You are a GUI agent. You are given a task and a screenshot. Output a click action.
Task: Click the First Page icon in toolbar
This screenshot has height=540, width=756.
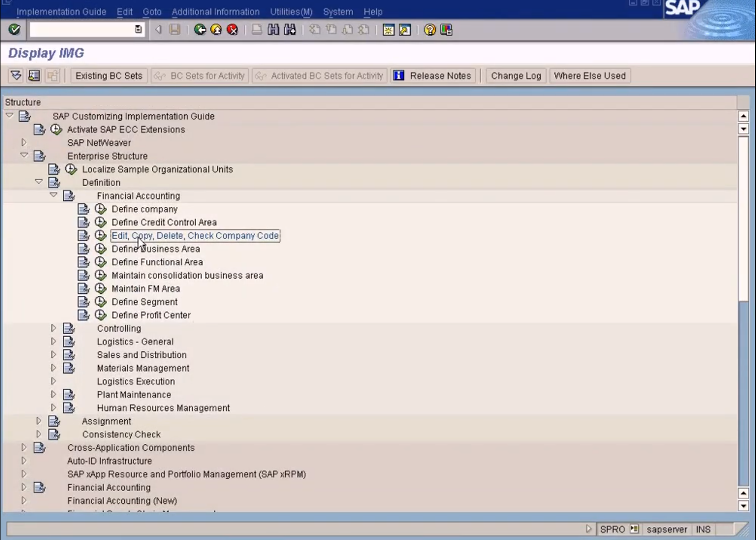(315, 30)
